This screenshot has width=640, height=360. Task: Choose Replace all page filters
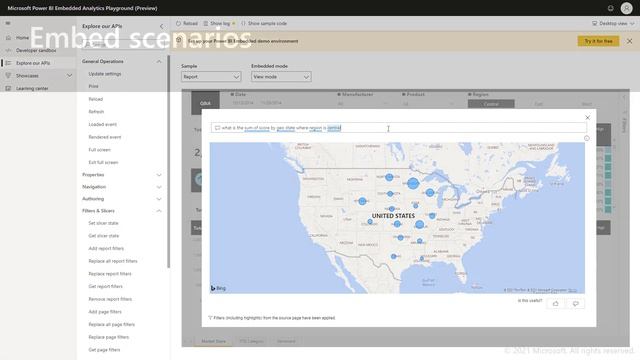(x=111, y=324)
